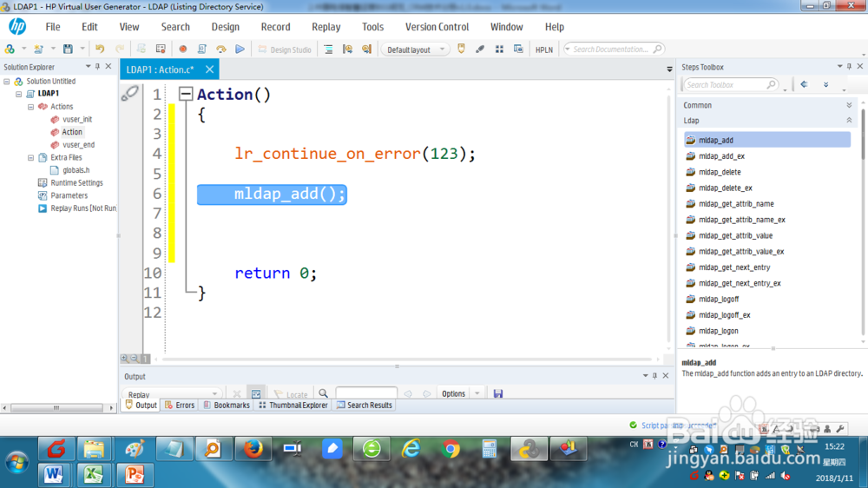Select the mldap_add step icon
This screenshot has width=868, height=488.
coord(690,140)
